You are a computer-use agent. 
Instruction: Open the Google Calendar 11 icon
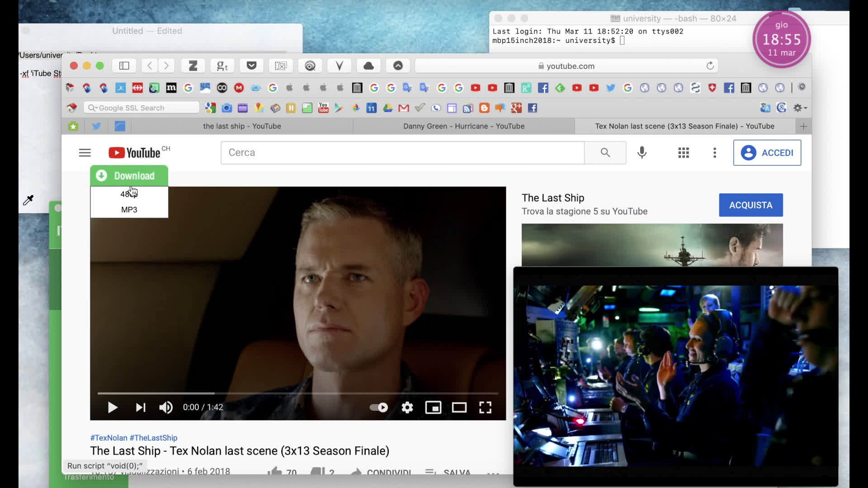tap(371, 108)
